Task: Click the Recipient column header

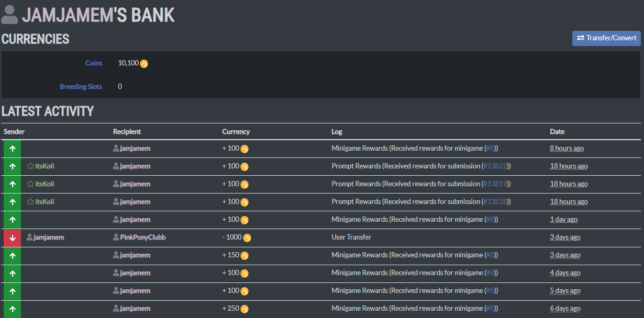Action: click(127, 132)
